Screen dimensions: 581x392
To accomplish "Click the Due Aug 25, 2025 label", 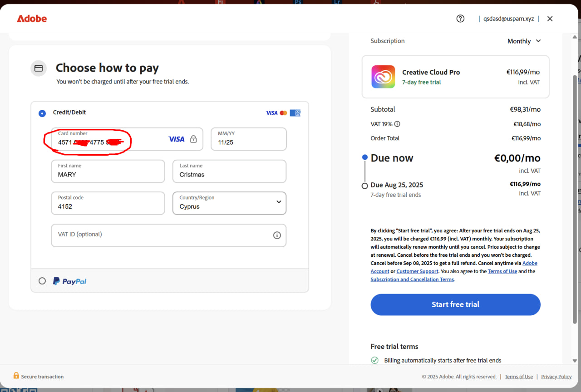I will [x=397, y=185].
